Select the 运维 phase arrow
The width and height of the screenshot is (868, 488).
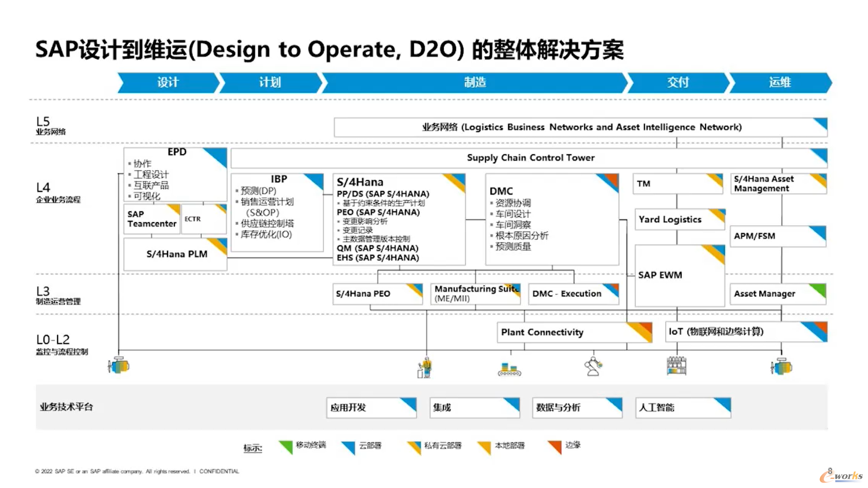pyautogui.click(x=780, y=83)
